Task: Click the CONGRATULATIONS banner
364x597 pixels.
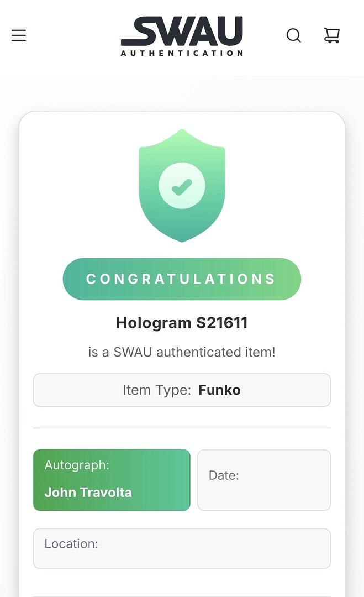Action: click(x=182, y=279)
